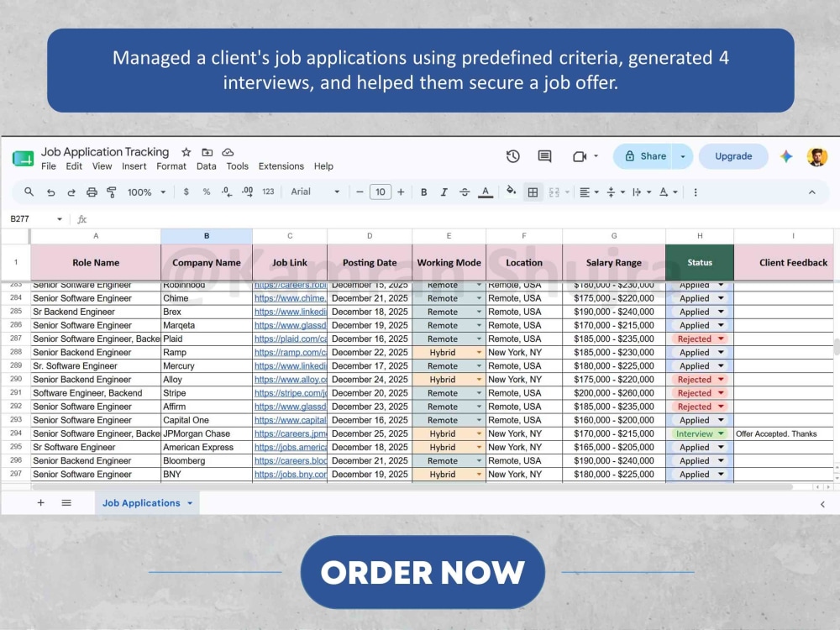Open the move to folder icon
The width and height of the screenshot is (840, 630).
207,152
